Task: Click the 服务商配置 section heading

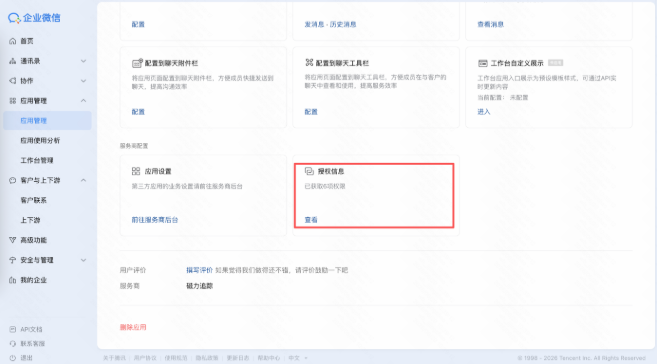Action: 134,146
